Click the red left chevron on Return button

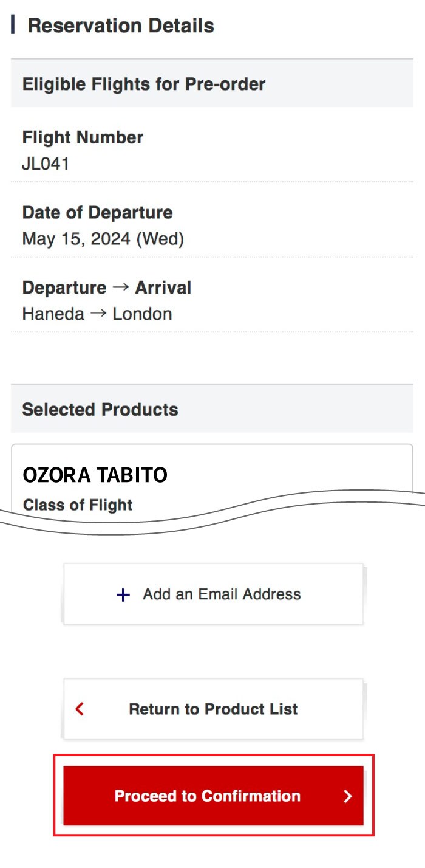(80, 709)
